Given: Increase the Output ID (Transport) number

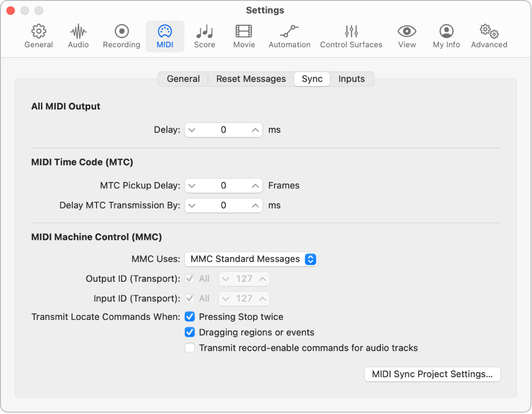Looking at the screenshot, I should tap(262, 279).
